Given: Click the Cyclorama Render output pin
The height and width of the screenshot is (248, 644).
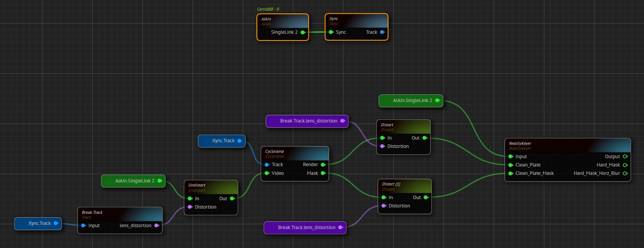Looking at the screenshot, I should [323, 165].
